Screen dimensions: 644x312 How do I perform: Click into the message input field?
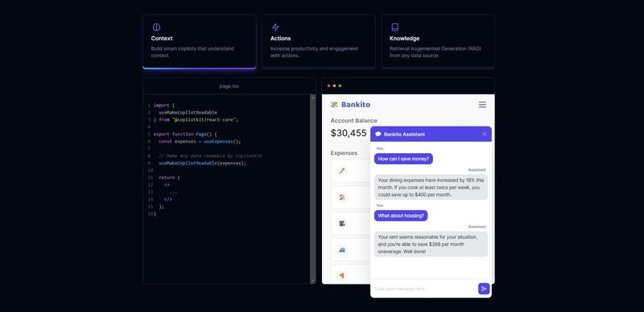click(424, 289)
